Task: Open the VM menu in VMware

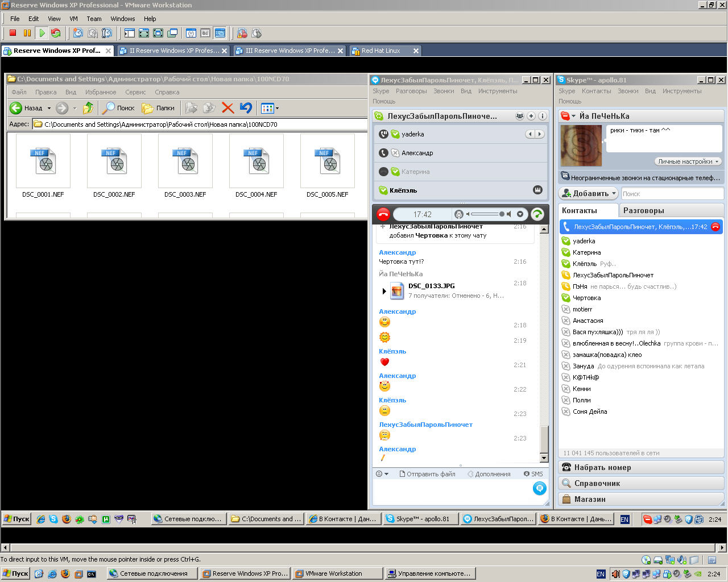Action: [x=73, y=19]
